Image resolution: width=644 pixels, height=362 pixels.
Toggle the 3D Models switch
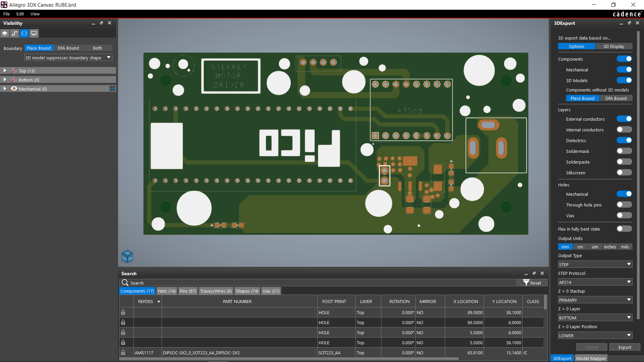click(624, 80)
